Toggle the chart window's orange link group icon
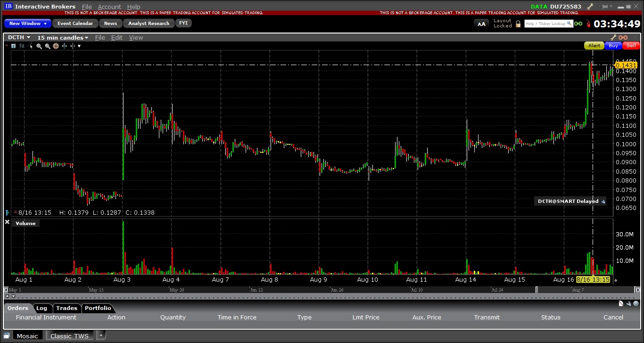 (x=623, y=37)
